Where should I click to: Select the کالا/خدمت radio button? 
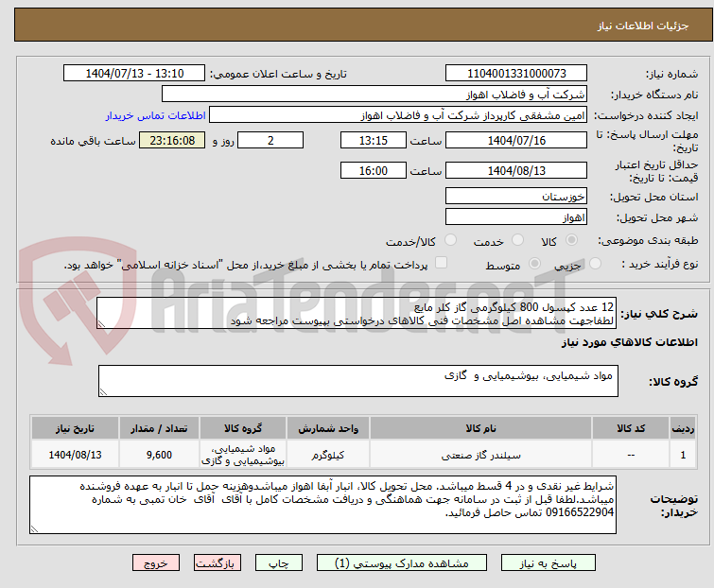point(450,240)
